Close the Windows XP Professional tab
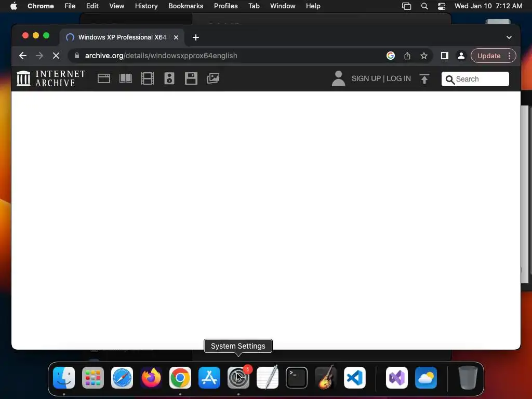Image resolution: width=532 pixels, height=399 pixels. pos(176,37)
